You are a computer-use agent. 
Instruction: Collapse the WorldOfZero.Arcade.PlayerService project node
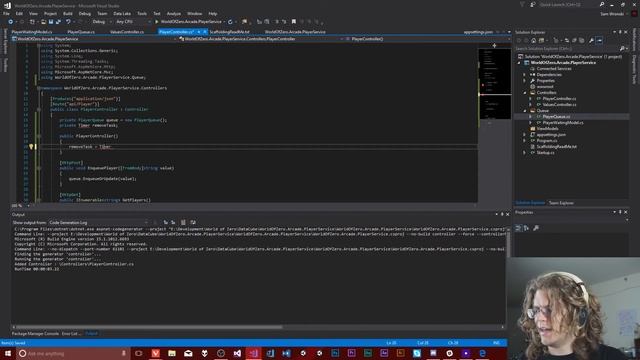519,63
